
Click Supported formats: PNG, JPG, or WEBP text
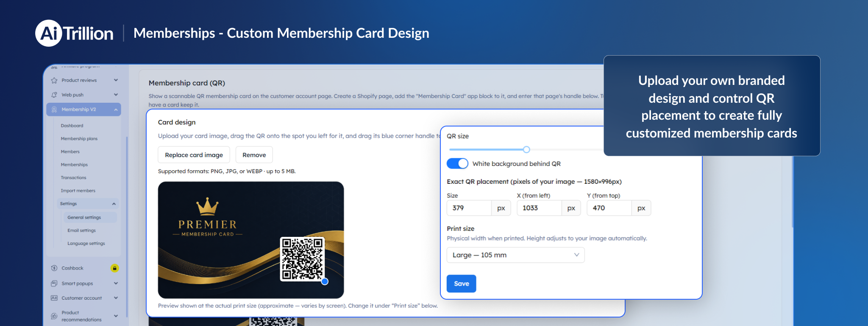[x=227, y=171]
